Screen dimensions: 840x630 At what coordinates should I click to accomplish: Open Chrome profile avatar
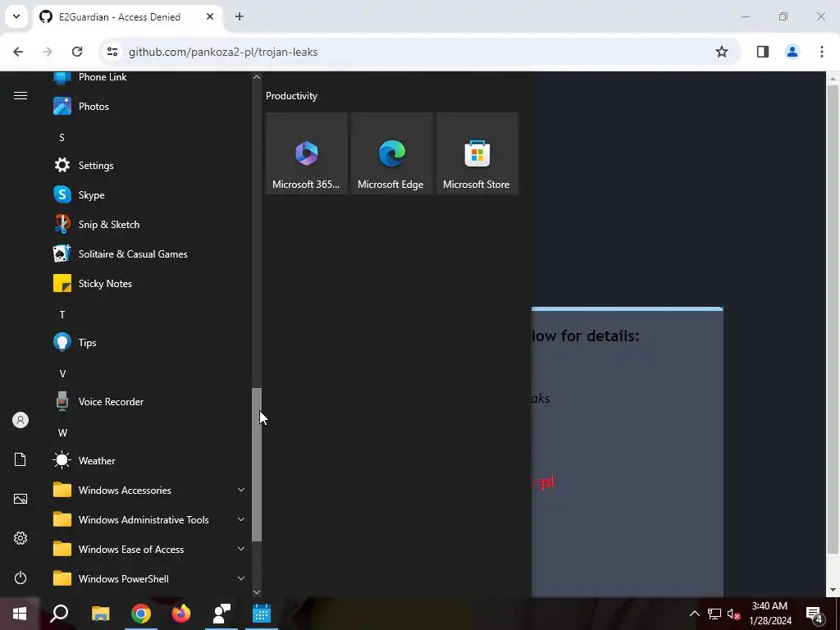pos(792,52)
